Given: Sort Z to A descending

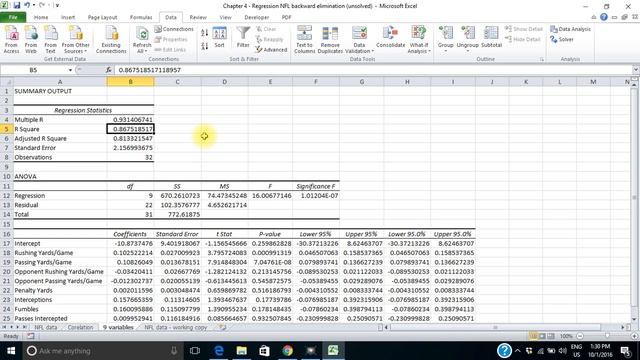Looking at the screenshot, I should point(204,46).
